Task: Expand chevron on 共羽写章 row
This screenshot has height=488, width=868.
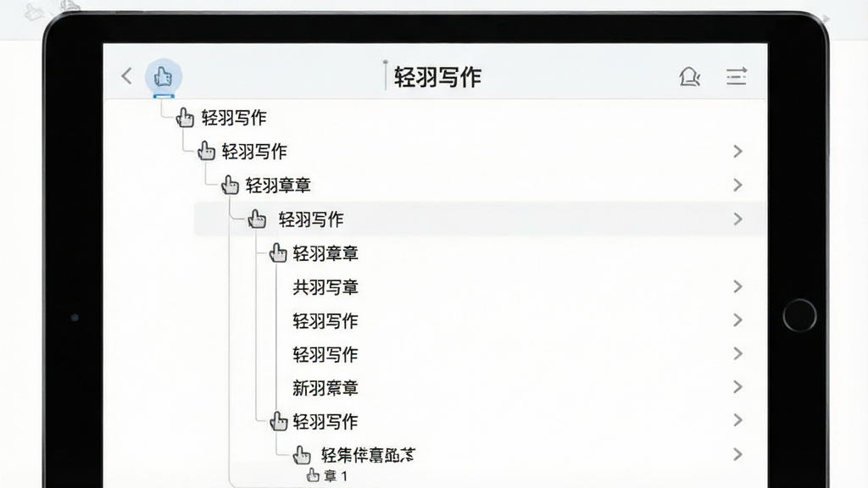Action: tap(737, 286)
